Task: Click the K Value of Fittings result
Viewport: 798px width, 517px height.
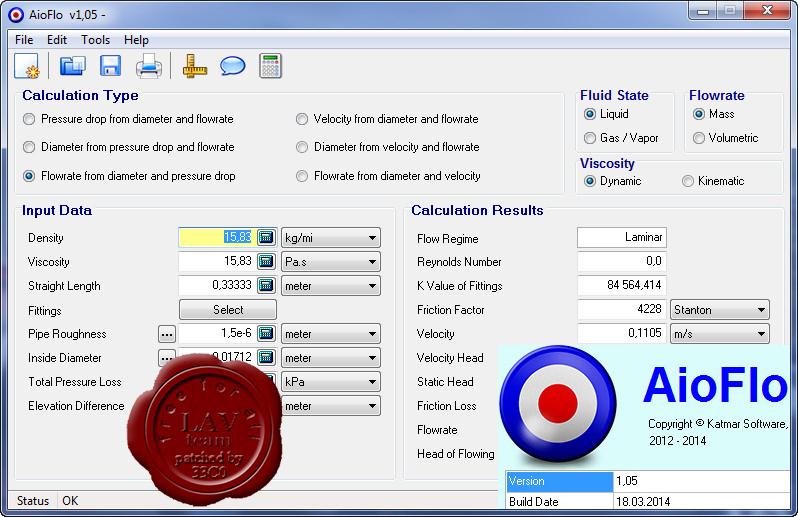Action: 622,285
